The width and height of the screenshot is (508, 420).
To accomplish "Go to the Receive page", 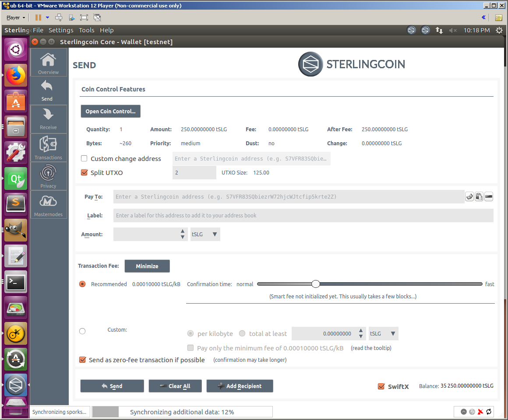I will coord(48,119).
